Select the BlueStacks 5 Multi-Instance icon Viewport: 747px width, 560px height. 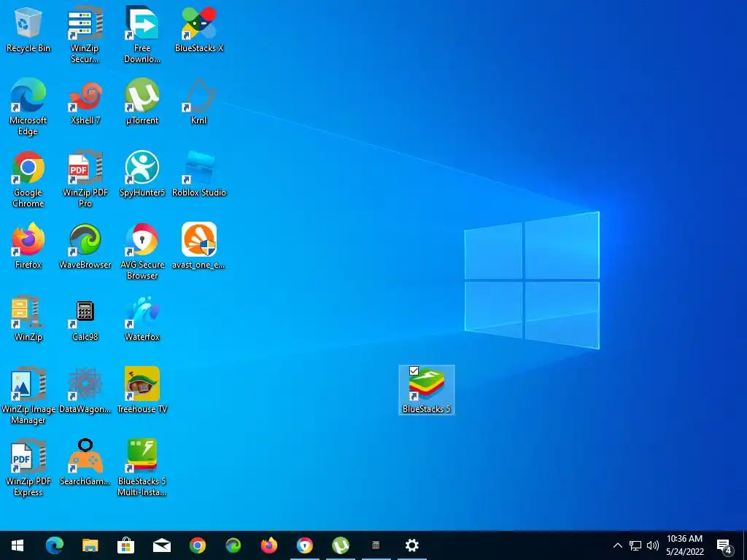142,467
